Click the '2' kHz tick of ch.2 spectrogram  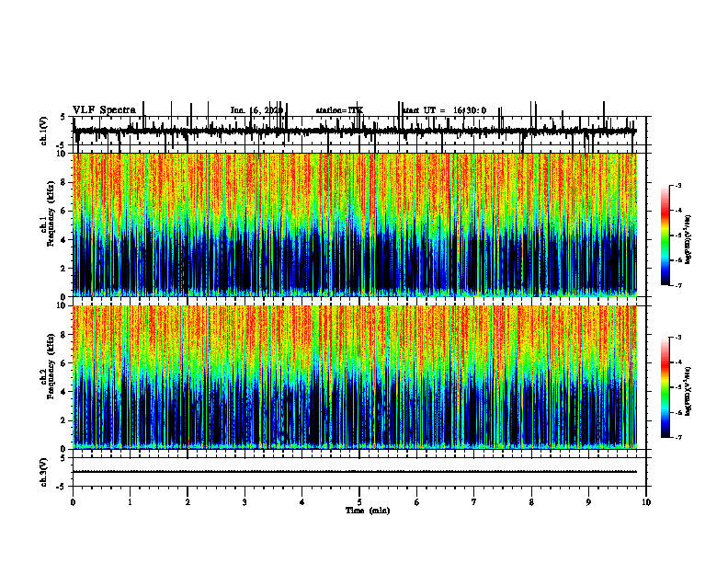64,420
